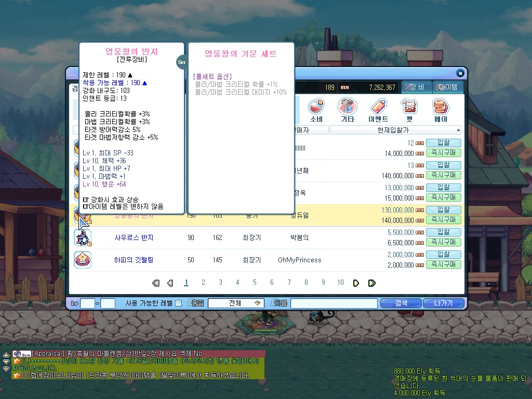The image size is (532, 399).
Task: Open the 이벤트 event category
Action: pos(378,110)
